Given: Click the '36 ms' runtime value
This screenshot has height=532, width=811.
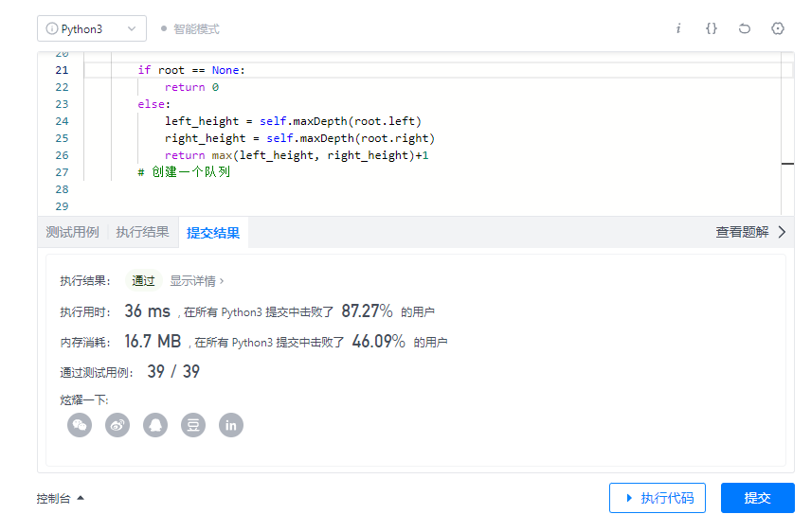Looking at the screenshot, I should pyautogui.click(x=148, y=311).
